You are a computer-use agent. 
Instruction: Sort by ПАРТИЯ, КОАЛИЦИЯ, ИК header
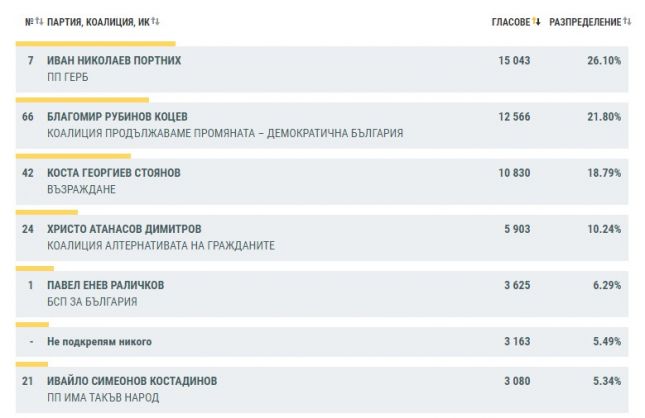[x=98, y=22]
